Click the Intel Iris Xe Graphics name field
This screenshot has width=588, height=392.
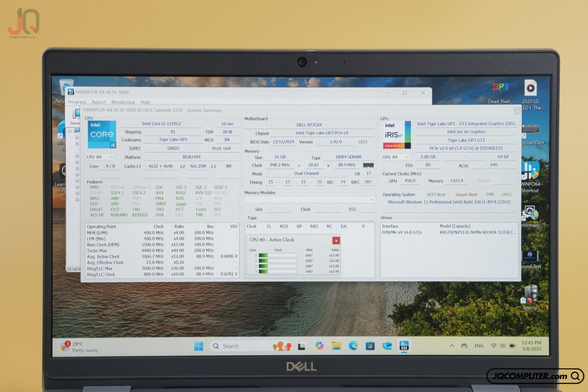click(x=466, y=132)
